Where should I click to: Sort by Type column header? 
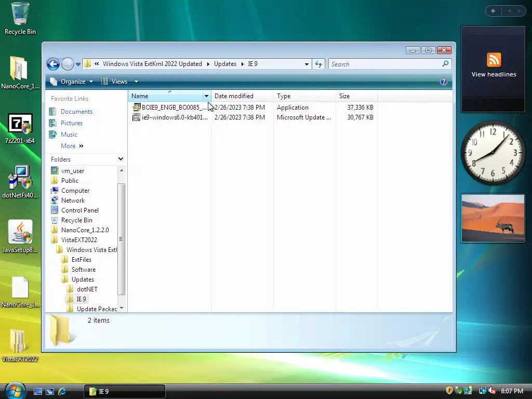304,96
